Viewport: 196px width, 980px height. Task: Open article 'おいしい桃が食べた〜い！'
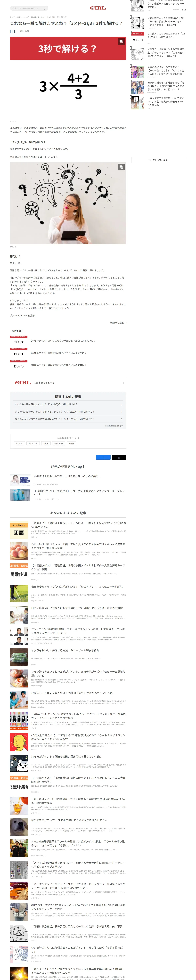point(78,546)
